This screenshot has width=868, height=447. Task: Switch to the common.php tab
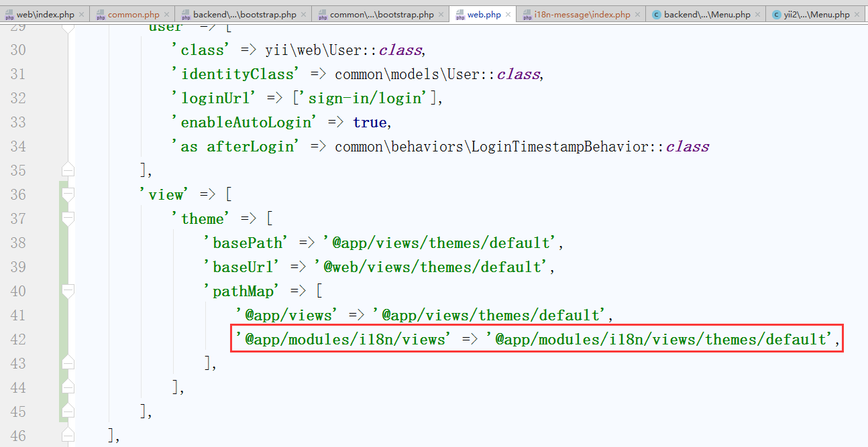click(133, 14)
